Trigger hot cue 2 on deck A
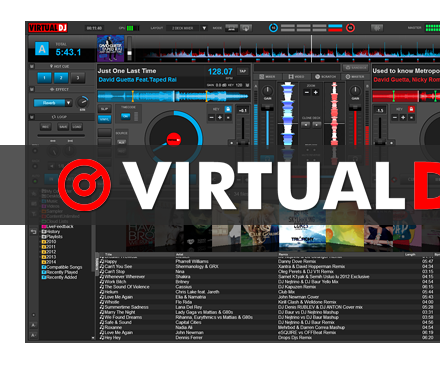This screenshot has width=440, height=367. 61,78
